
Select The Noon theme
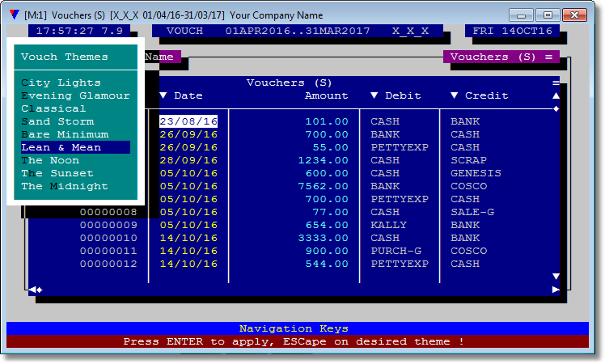(x=76, y=160)
